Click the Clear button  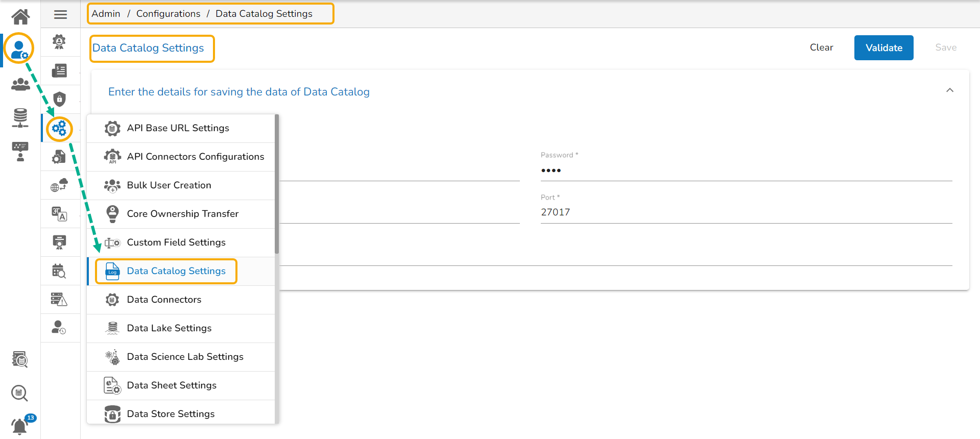(x=821, y=47)
